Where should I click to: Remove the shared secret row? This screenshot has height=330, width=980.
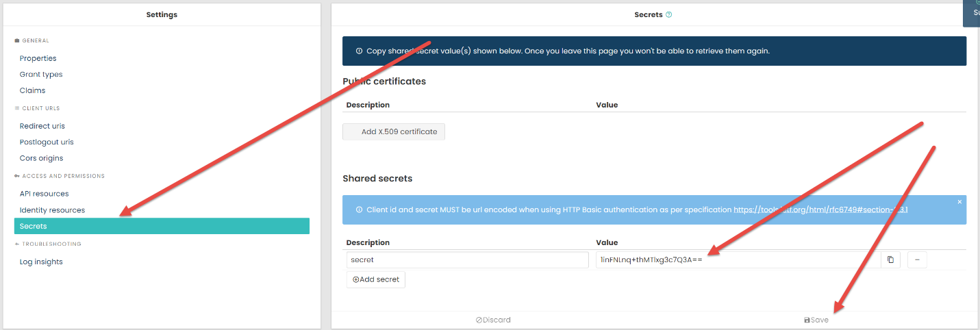pyautogui.click(x=917, y=260)
